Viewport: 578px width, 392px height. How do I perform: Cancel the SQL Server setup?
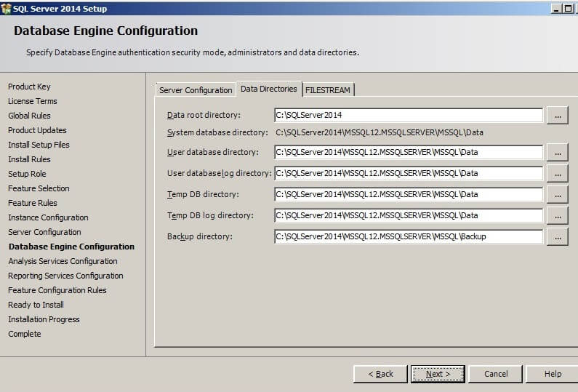tap(496, 374)
